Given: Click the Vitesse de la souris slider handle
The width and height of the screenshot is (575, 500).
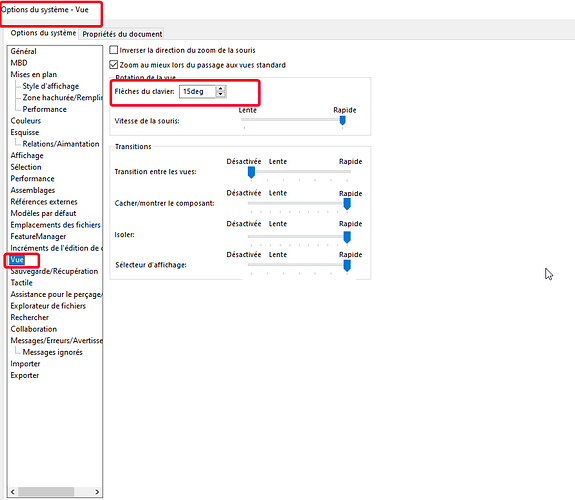Looking at the screenshot, I should click(343, 120).
